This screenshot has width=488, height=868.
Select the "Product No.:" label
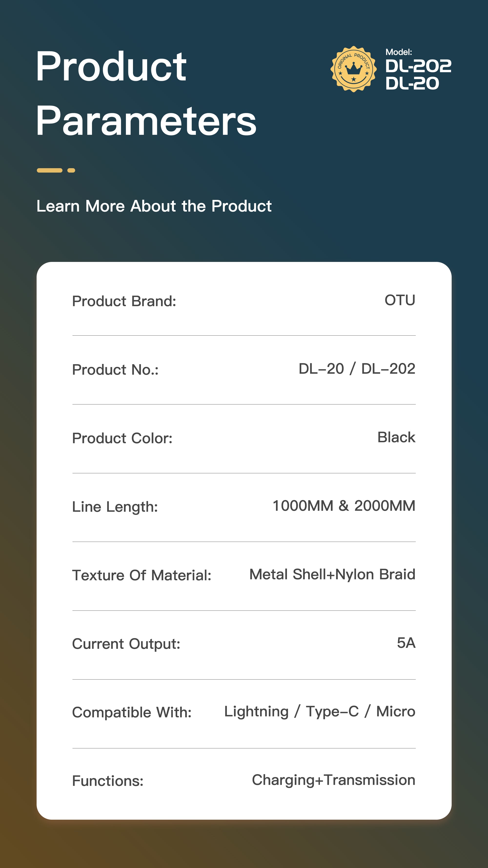(115, 370)
